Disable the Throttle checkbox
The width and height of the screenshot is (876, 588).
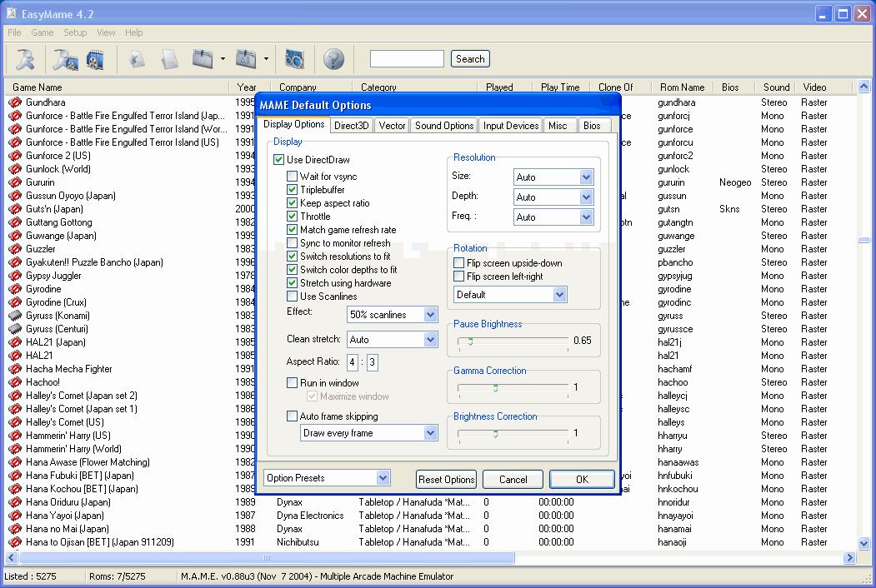point(293,217)
